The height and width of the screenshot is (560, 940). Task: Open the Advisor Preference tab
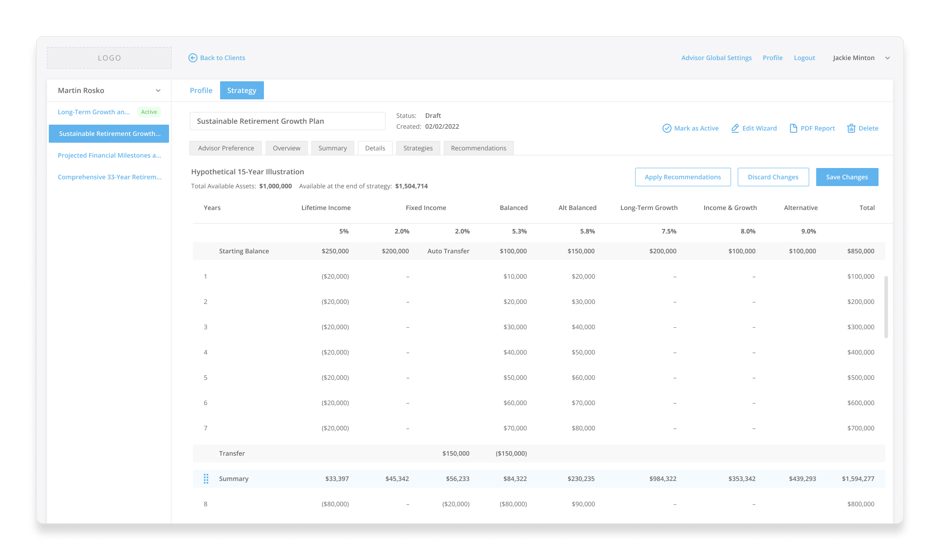click(226, 148)
